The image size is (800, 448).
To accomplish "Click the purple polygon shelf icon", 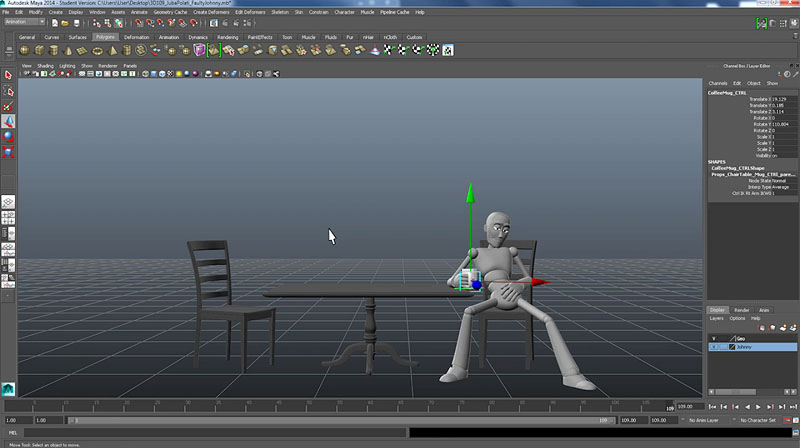I will click(x=200, y=50).
